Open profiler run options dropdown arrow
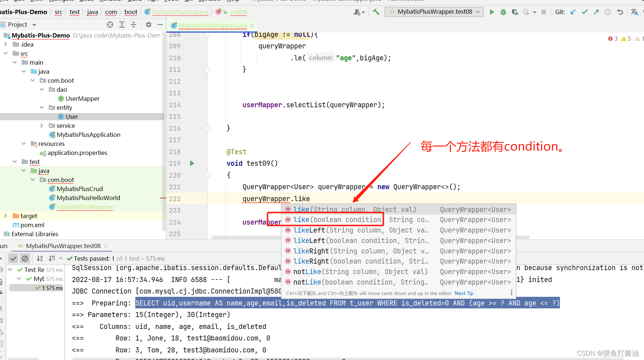This screenshot has height=360, width=644. [x=535, y=12]
